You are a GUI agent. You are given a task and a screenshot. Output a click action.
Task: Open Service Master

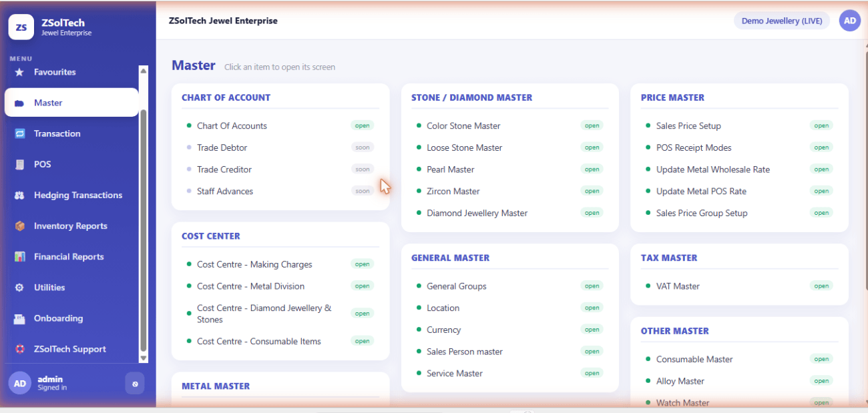pos(509,374)
